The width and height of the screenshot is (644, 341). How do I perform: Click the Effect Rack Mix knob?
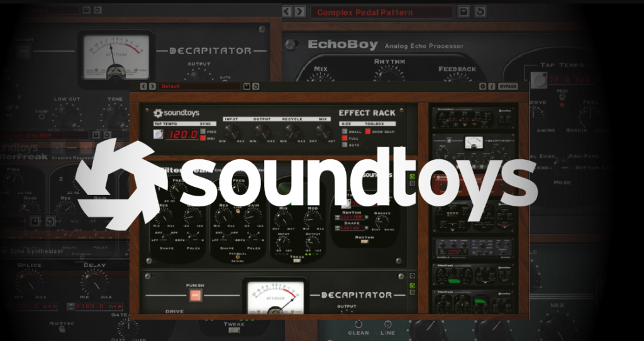click(x=323, y=131)
